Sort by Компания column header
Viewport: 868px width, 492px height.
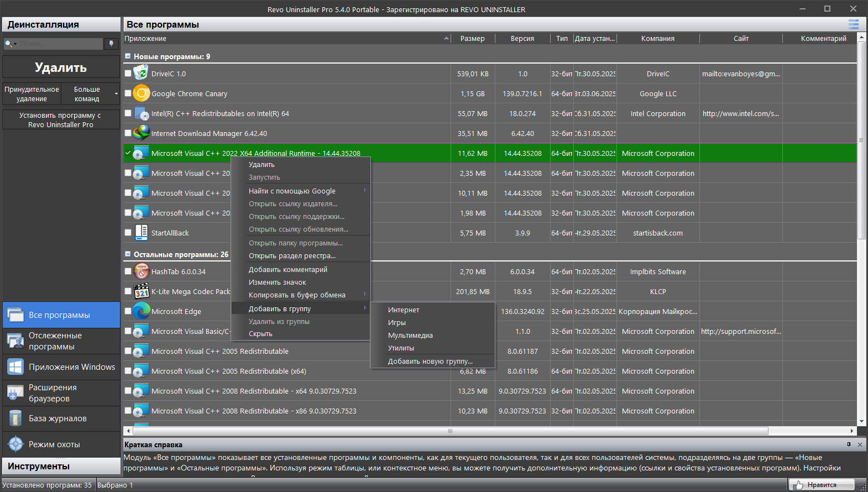658,38
